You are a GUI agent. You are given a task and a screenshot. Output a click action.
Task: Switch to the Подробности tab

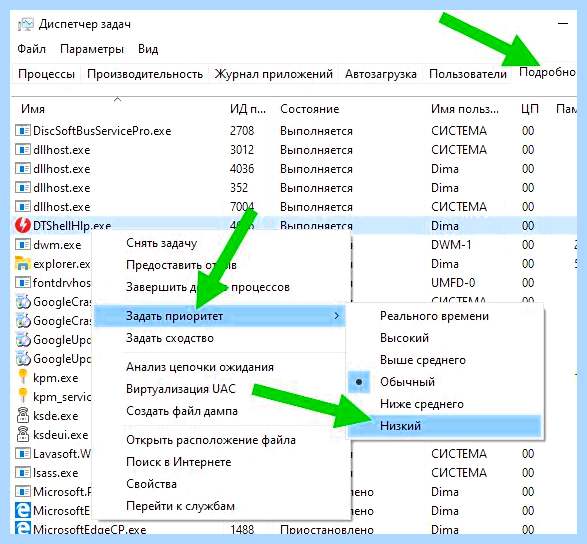coord(547,72)
